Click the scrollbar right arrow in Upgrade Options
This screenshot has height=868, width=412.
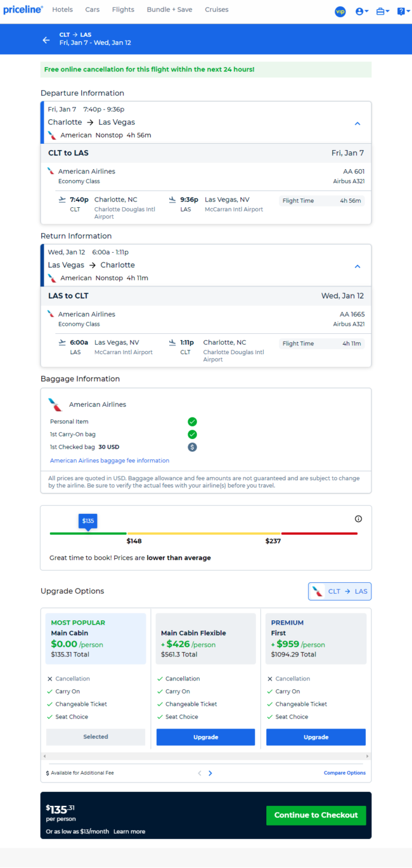click(x=368, y=756)
